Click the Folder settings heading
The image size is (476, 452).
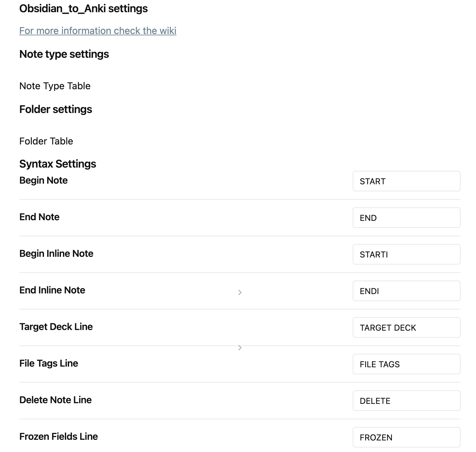(56, 109)
